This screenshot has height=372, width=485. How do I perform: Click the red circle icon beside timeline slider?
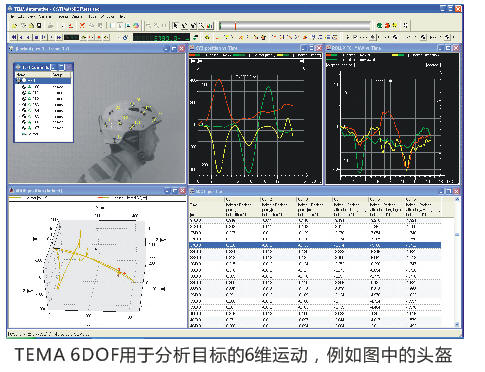click(387, 25)
